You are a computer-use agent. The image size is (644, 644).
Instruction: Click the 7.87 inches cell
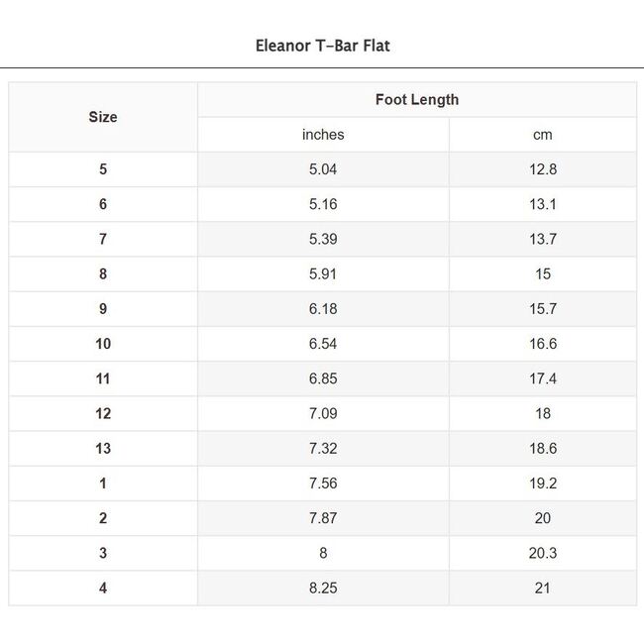pyautogui.click(x=323, y=518)
